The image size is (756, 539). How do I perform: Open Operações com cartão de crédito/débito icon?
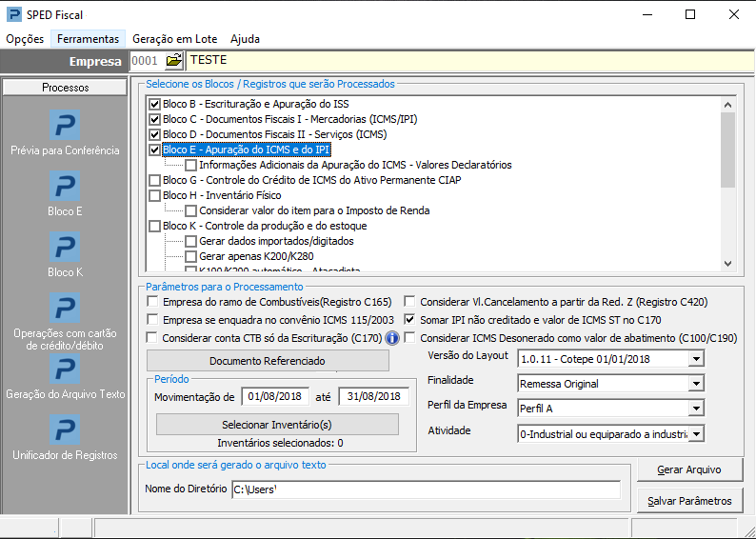(65, 308)
